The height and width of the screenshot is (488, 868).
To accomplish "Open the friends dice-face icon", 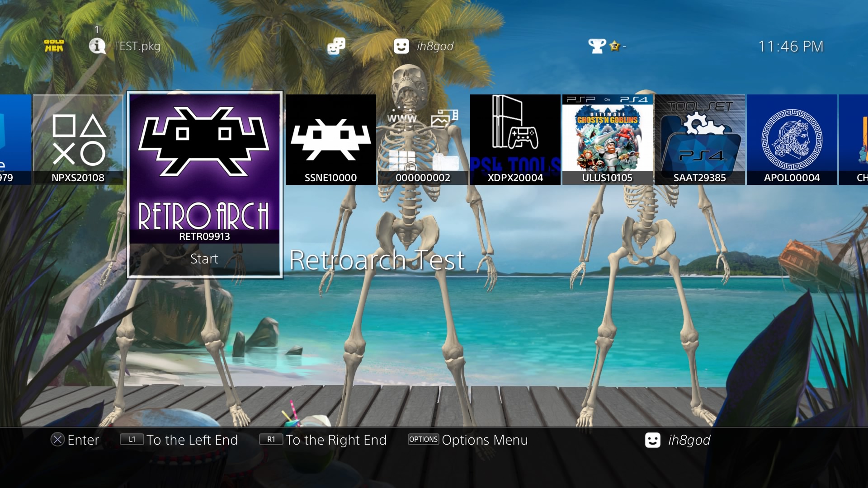I will pyautogui.click(x=336, y=46).
